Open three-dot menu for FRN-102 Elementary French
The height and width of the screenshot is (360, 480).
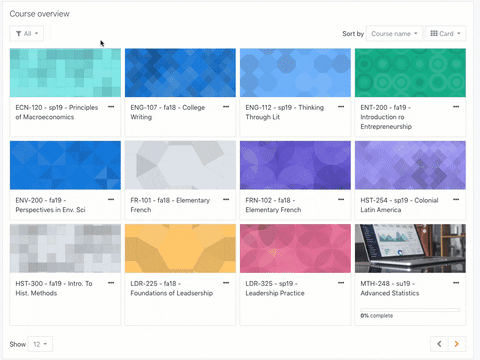pos(341,199)
